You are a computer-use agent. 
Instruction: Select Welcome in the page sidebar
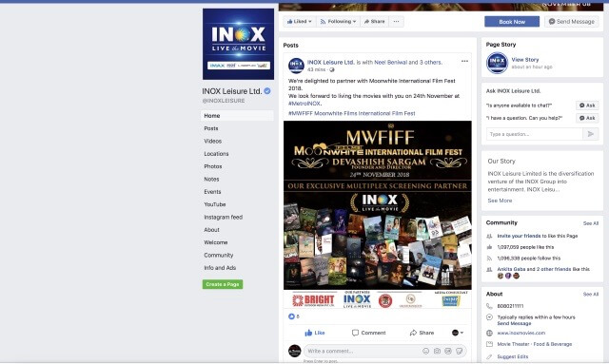(x=216, y=242)
